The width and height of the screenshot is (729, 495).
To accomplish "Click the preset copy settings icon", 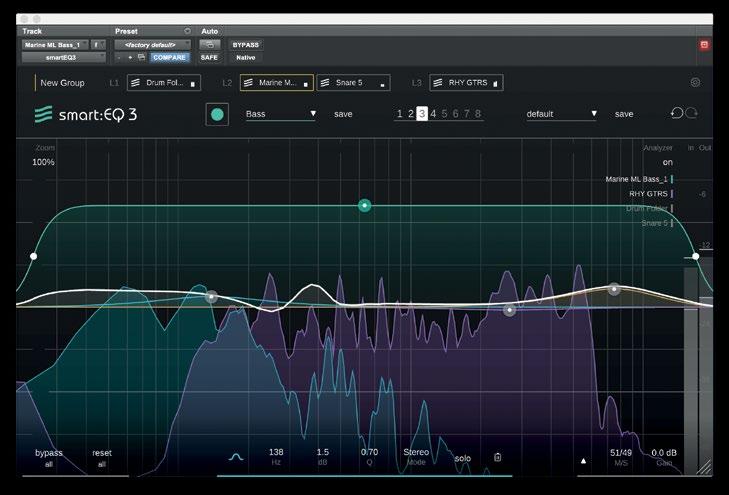I will click(141, 57).
